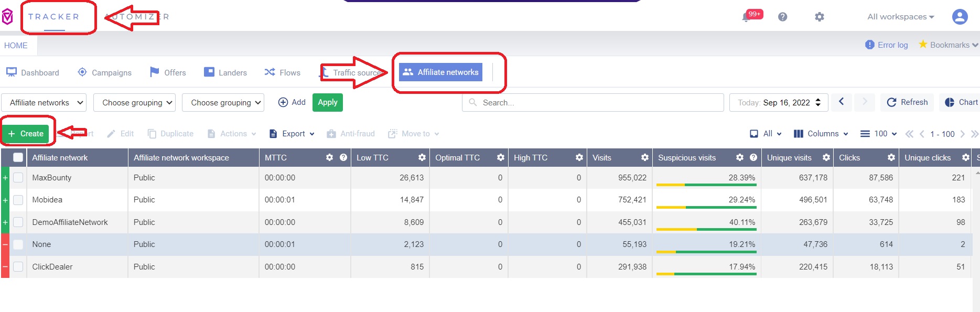Open the Error log link
The image size is (980, 312).
point(887,45)
